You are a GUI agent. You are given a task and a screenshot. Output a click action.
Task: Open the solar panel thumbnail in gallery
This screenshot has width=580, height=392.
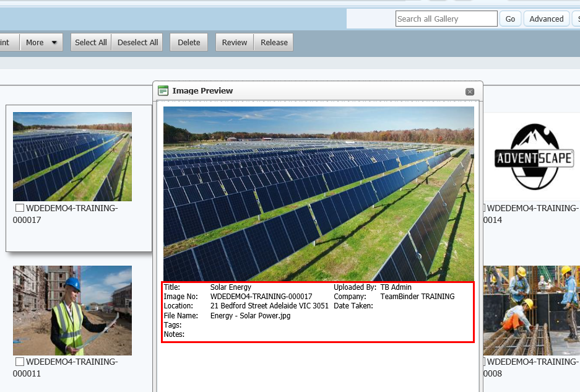click(x=72, y=156)
